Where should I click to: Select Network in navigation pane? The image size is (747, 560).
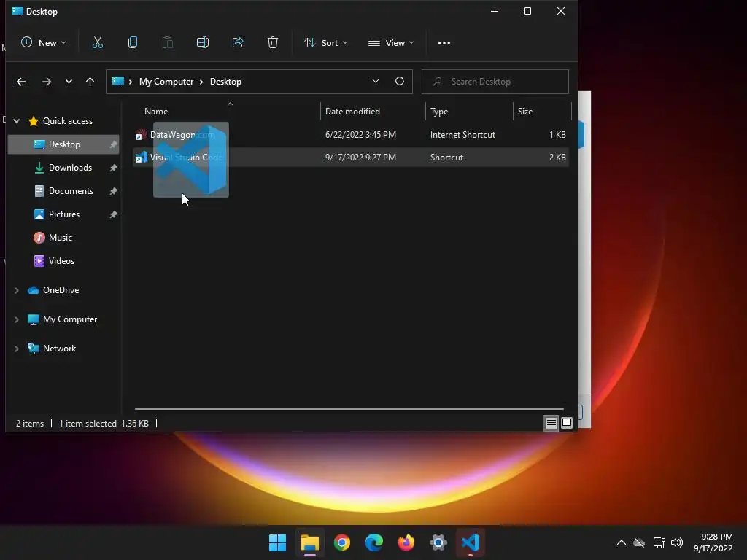[x=59, y=348]
